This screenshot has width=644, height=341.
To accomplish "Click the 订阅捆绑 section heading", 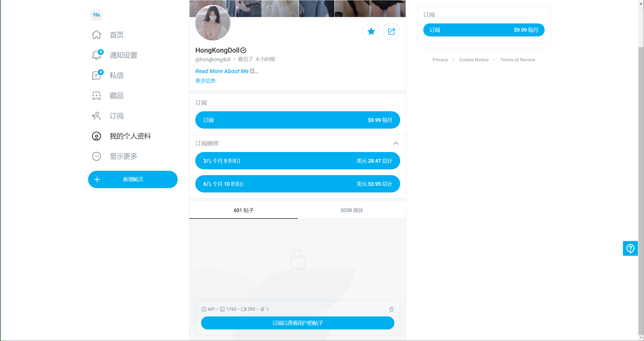I will click(x=207, y=143).
